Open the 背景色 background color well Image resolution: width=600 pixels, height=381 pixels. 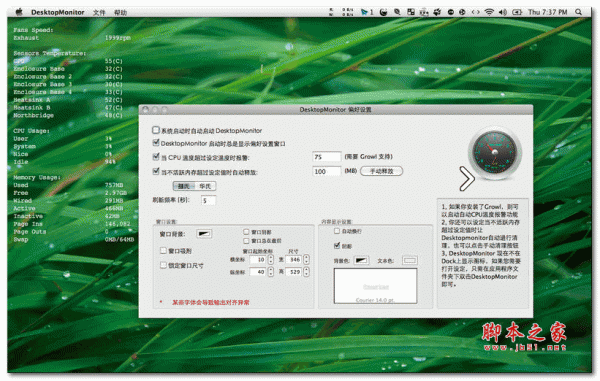pyautogui.click(x=361, y=261)
